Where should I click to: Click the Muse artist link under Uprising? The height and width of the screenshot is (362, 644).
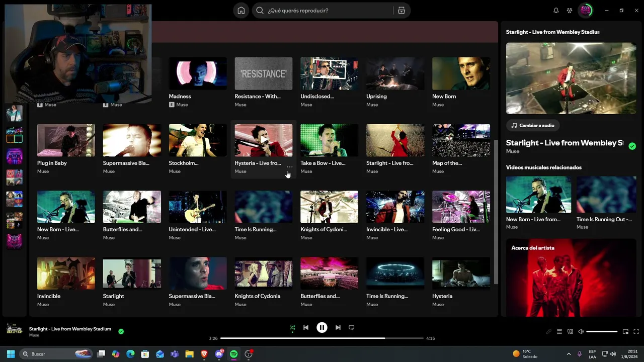[x=372, y=105]
